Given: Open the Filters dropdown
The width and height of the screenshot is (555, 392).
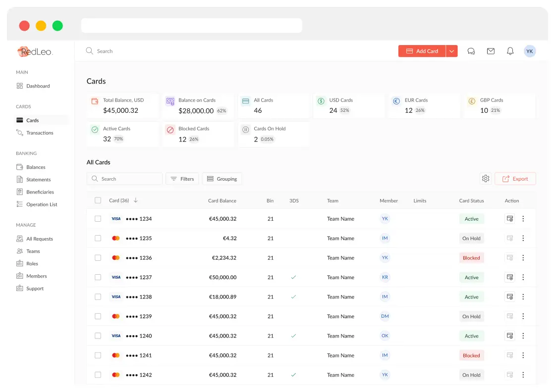Looking at the screenshot, I should 182,179.
